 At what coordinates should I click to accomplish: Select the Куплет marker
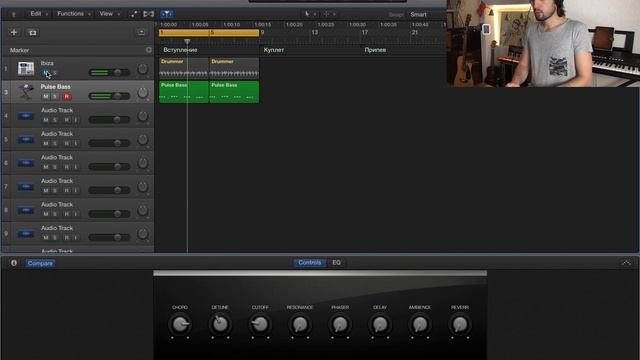pyautogui.click(x=273, y=50)
